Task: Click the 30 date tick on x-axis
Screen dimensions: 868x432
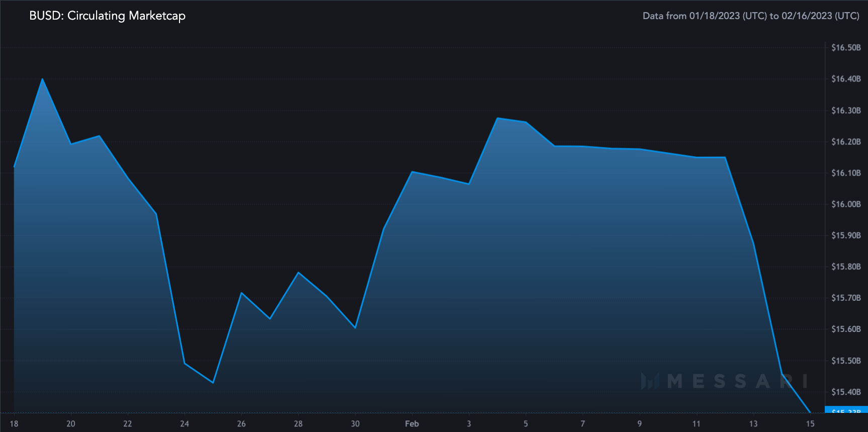Action: [355, 423]
